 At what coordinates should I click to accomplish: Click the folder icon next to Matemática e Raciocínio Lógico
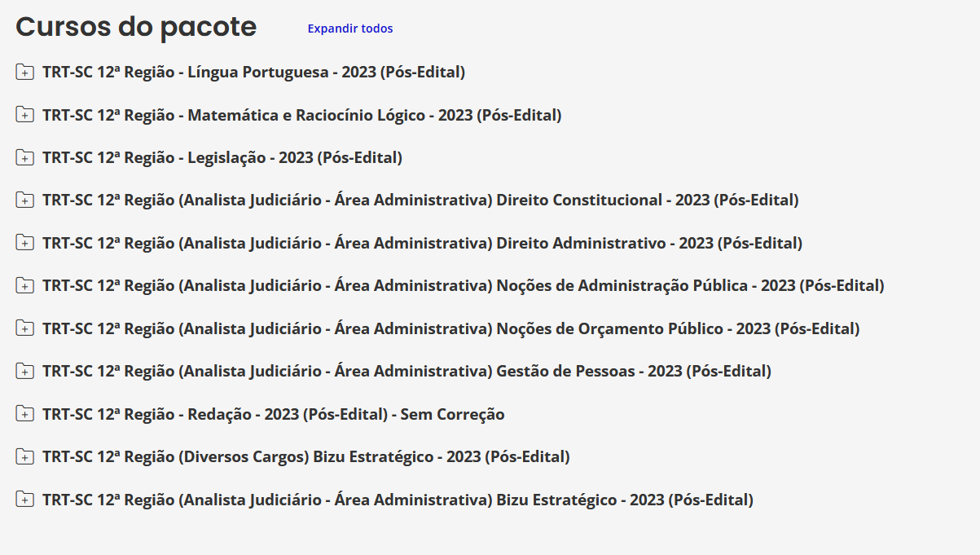[x=24, y=115]
